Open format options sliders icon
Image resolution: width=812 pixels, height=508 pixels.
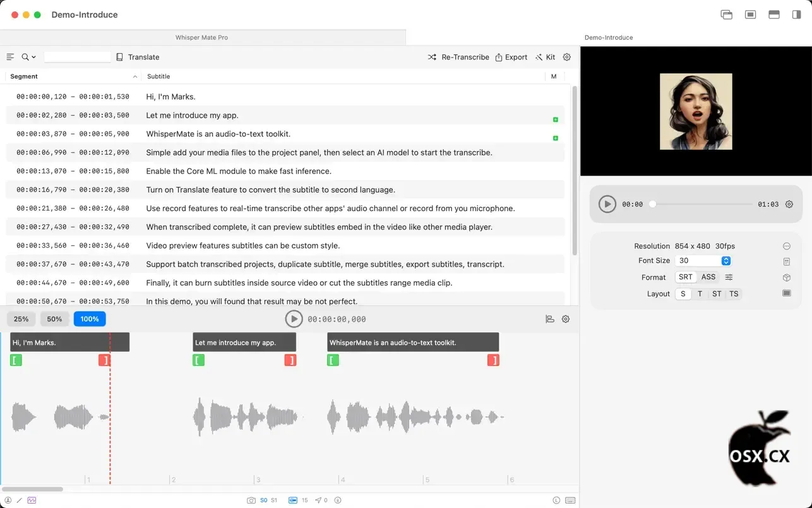coord(729,277)
